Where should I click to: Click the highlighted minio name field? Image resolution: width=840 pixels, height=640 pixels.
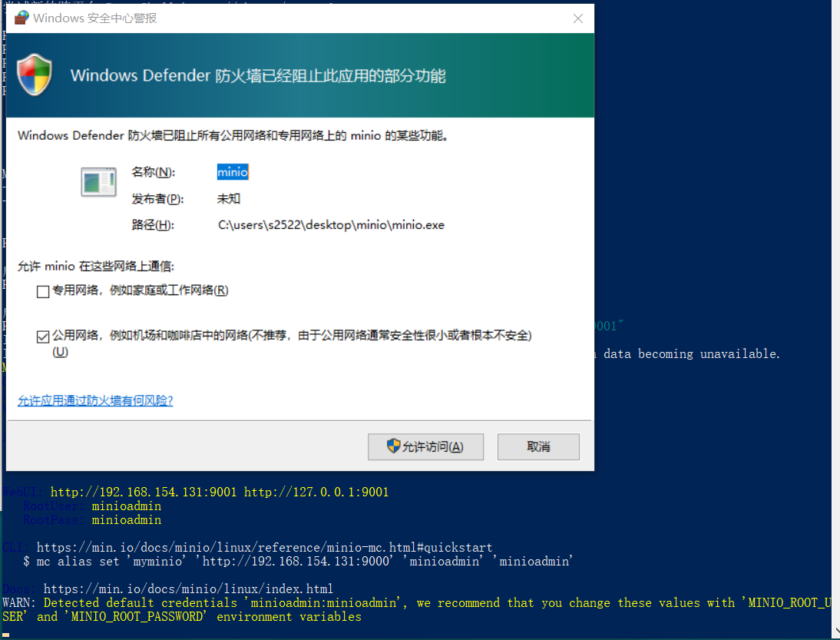pyautogui.click(x=233, y=172)
